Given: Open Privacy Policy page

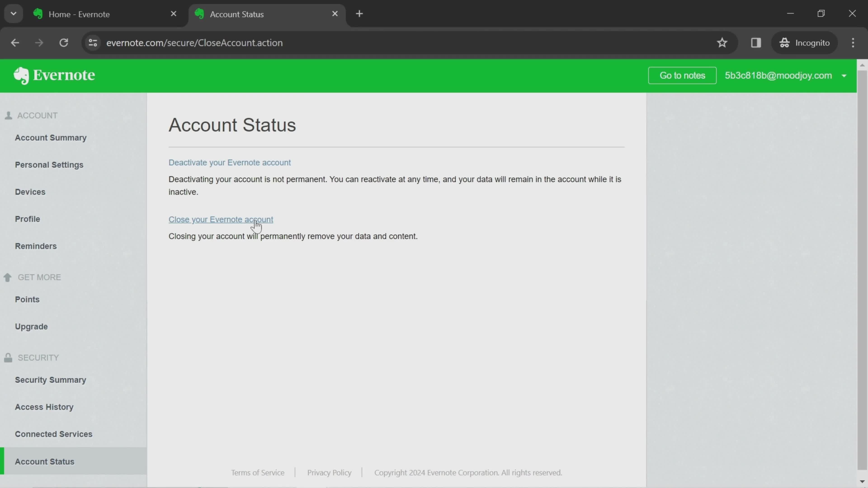Looking at the screenshot, I should [329, 472].
